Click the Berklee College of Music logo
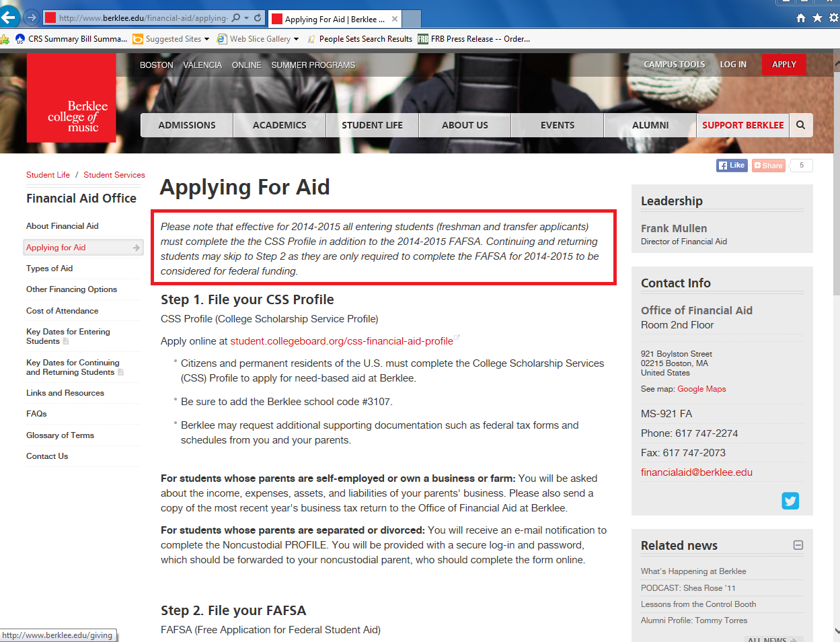 coord(71,98)
